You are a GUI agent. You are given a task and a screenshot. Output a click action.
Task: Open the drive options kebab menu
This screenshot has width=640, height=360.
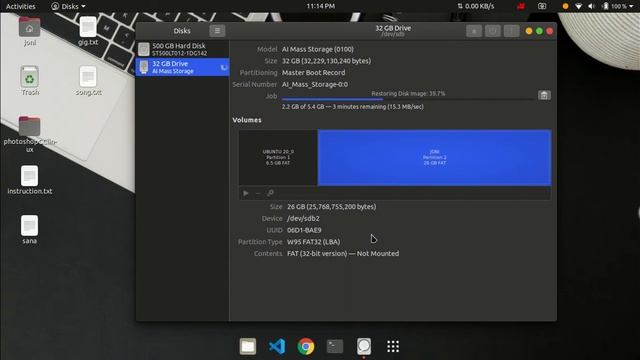click(x=511, y=31)
